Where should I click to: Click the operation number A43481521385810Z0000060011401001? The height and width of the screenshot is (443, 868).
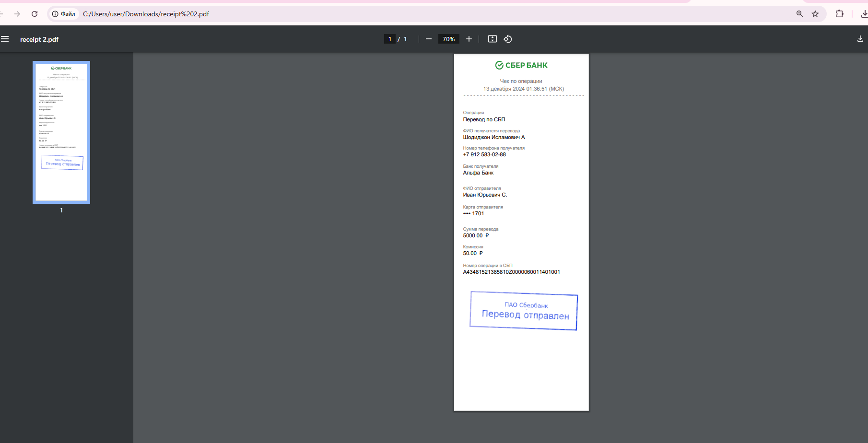511,272
